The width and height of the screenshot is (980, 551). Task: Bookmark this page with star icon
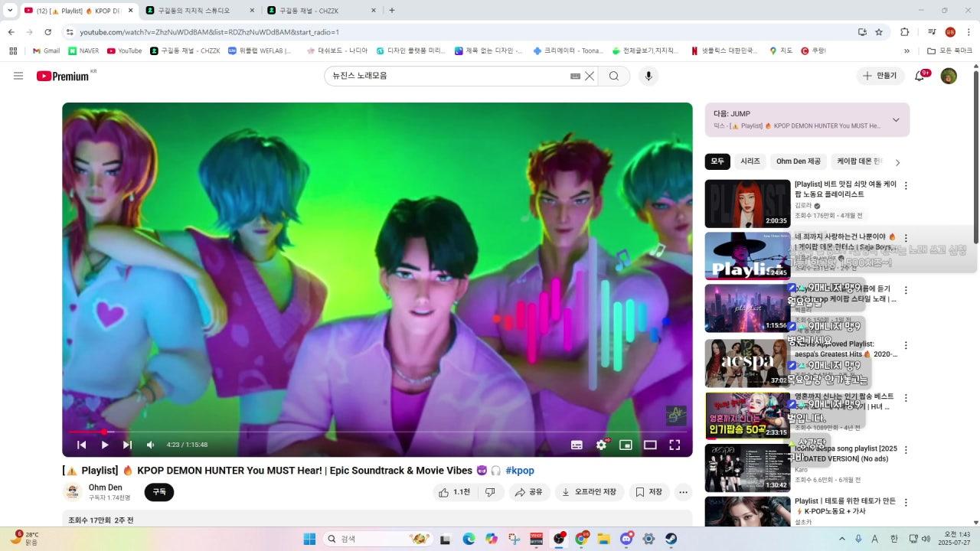click(879, 32)
